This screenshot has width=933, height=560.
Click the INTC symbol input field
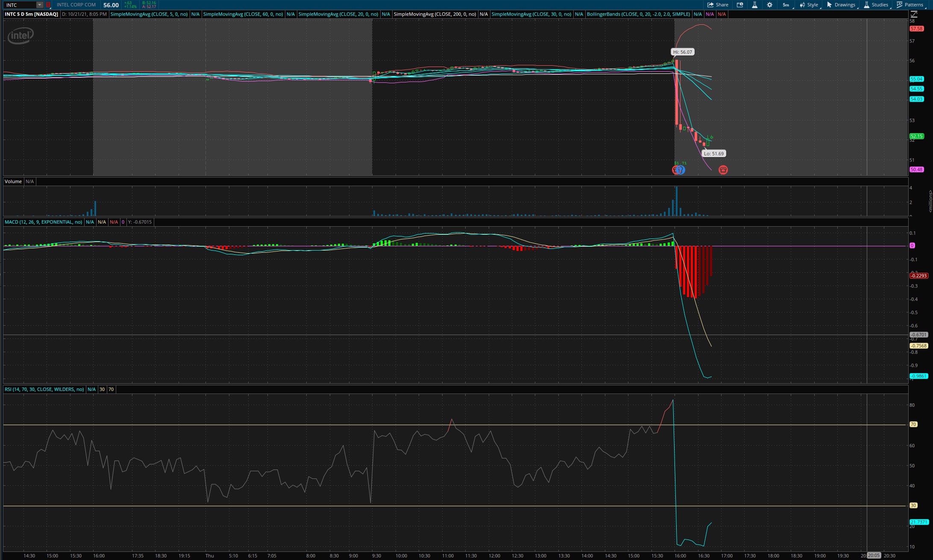[x=20, y=5]
